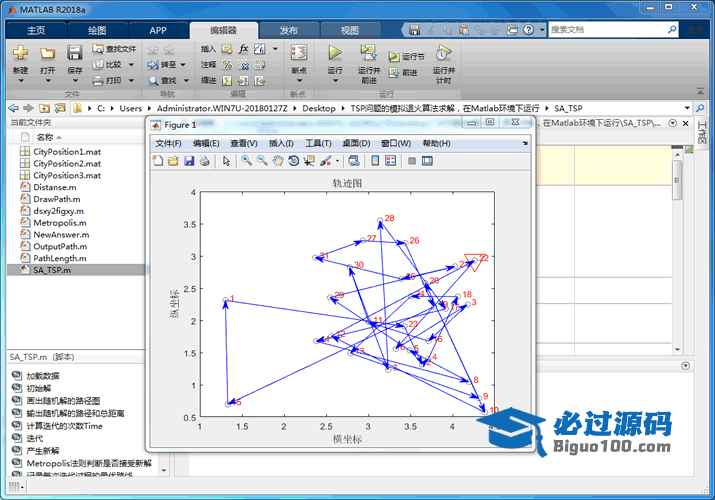Click the Figure 1 print icon
This screenshot has height=500, width=715.
[205, 161]
